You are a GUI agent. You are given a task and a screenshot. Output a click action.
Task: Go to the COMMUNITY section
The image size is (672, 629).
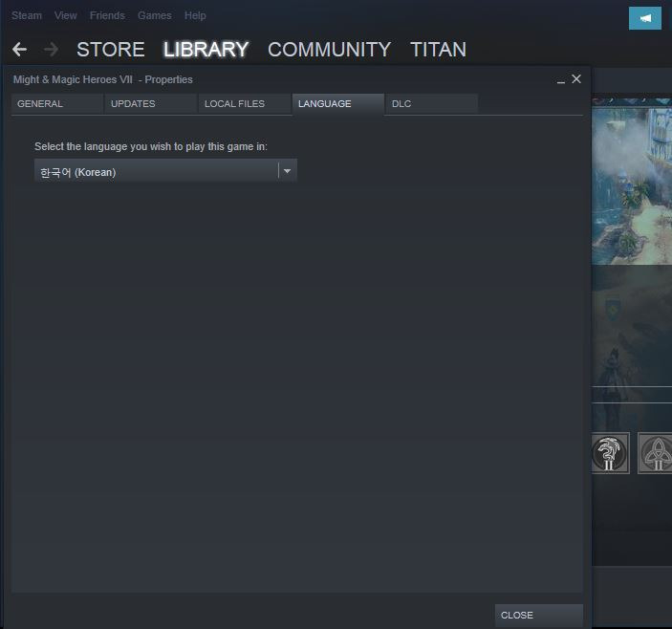click(x=329, y=50)
